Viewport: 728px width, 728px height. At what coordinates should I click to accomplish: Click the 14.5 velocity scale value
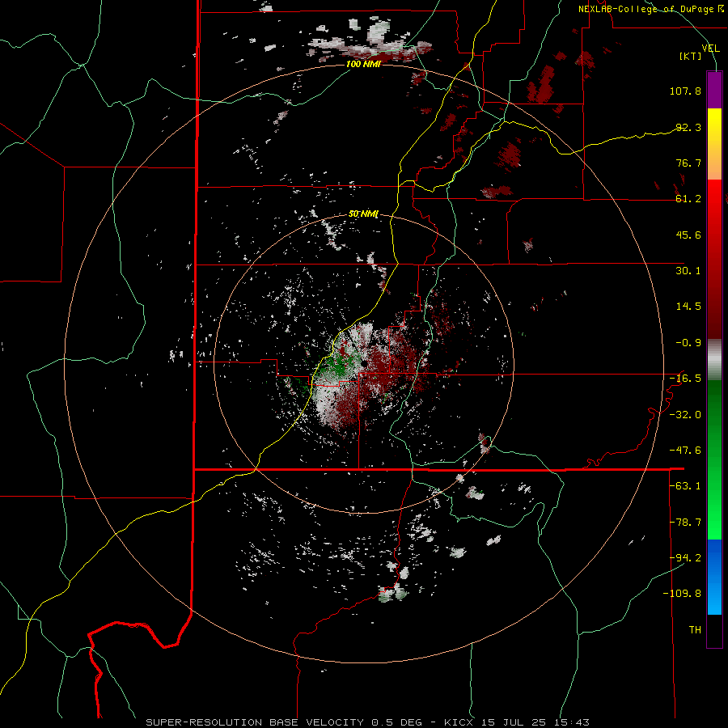click(x=688, y=306)
